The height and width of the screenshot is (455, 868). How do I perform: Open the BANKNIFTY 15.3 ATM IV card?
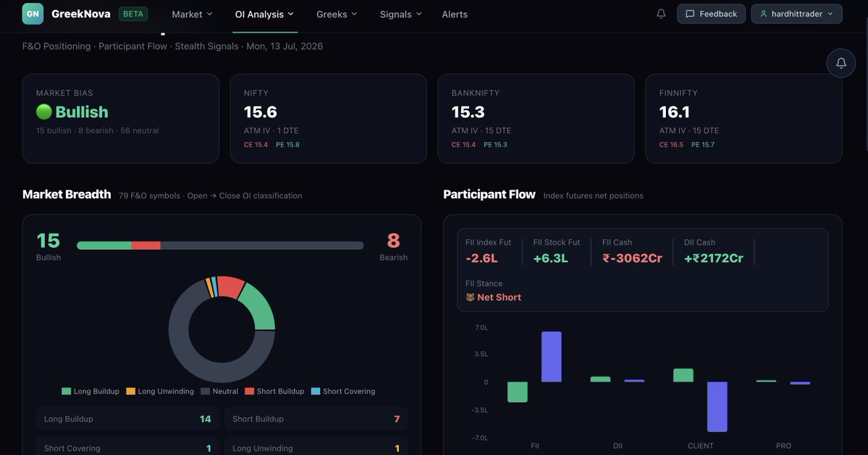click(x=536, y=119)
